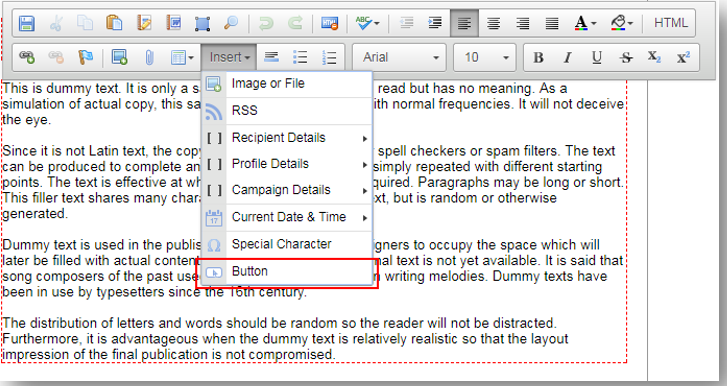Toggle the bulleted list icon
This screenshot has width=727, height=386.
click(x=300, y=57)
